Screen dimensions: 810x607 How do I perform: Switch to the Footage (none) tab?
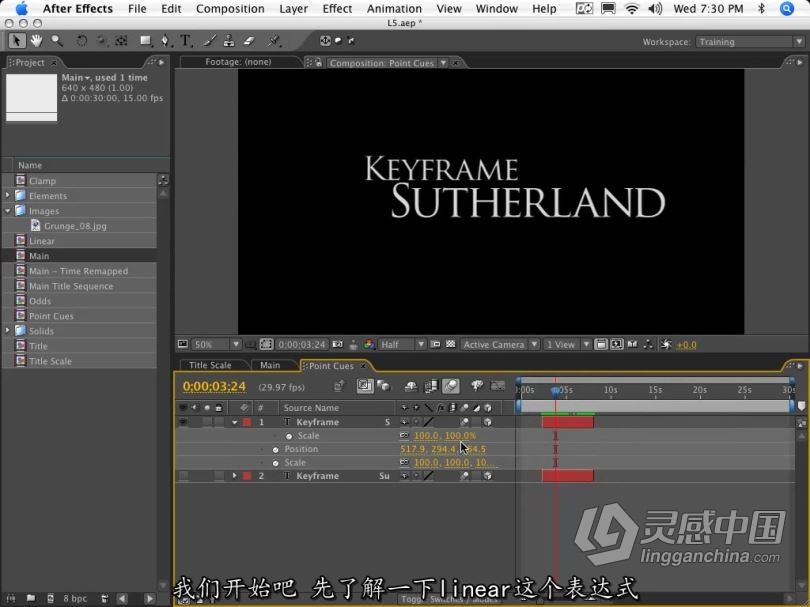238,62
